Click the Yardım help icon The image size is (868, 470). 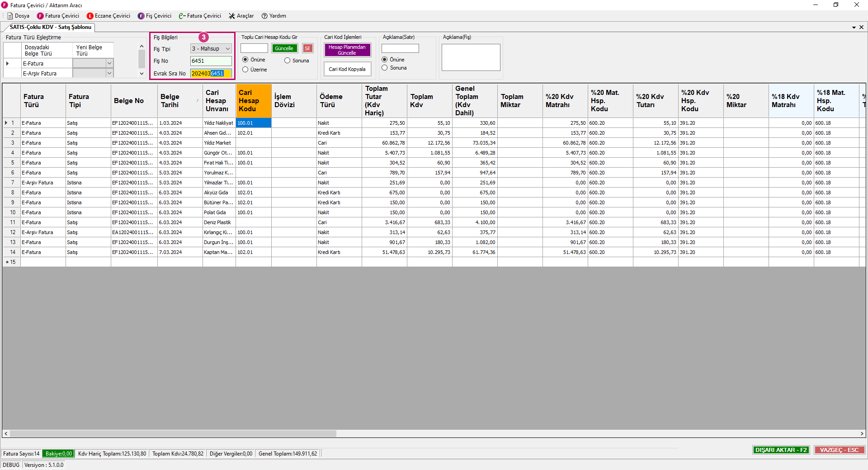pyautogui.click(x=265, y=16)
